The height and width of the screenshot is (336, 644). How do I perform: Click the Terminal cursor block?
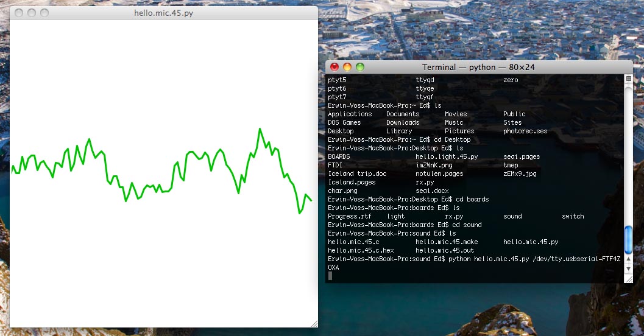(x=330, y=276)
